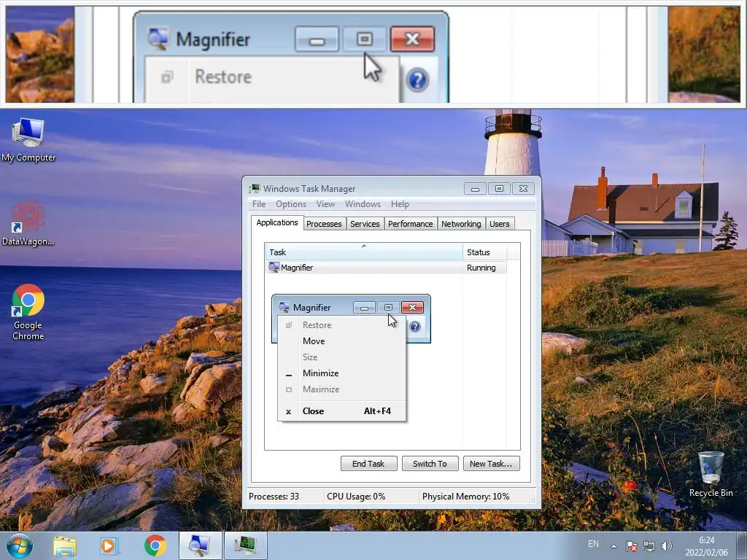
Task: Open File menu in Task Manager
Action: click(259, 204)
